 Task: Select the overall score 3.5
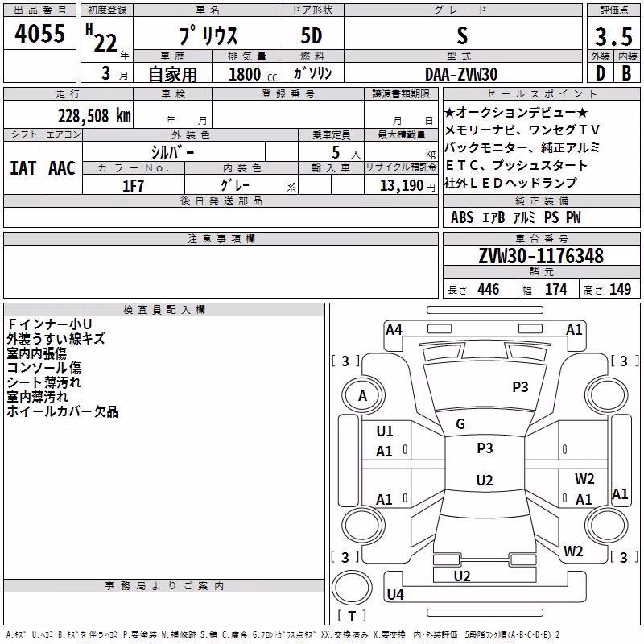point(613,36)
